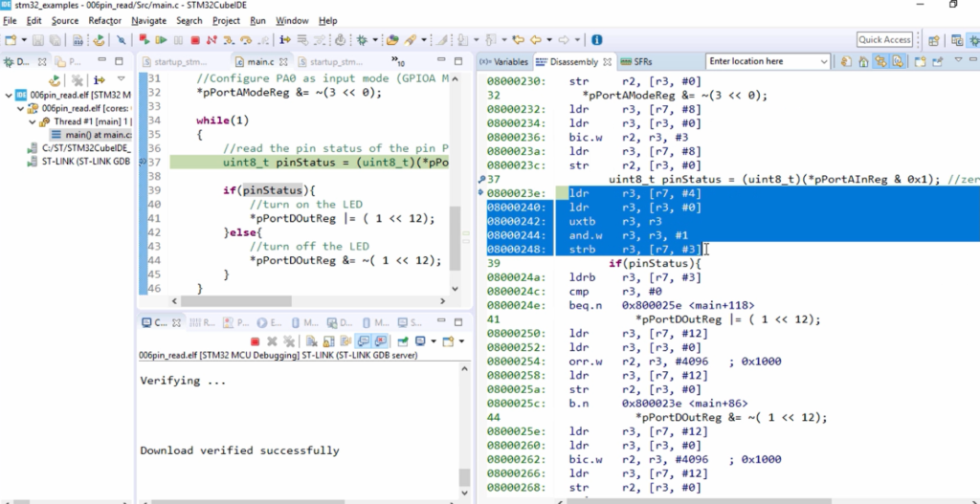
Task: Click the editor horizontal scrollbar thumb
Action: [x=235, y=300]
